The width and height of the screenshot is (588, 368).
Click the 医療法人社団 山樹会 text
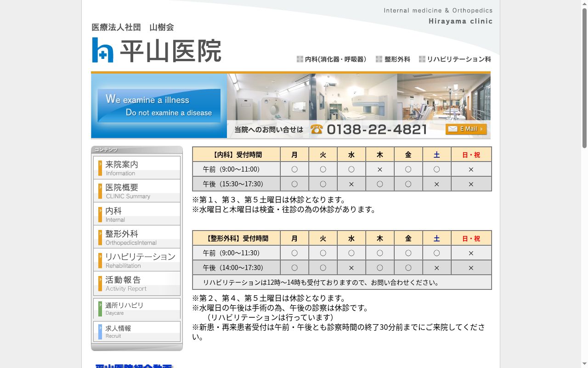point(133,28)
